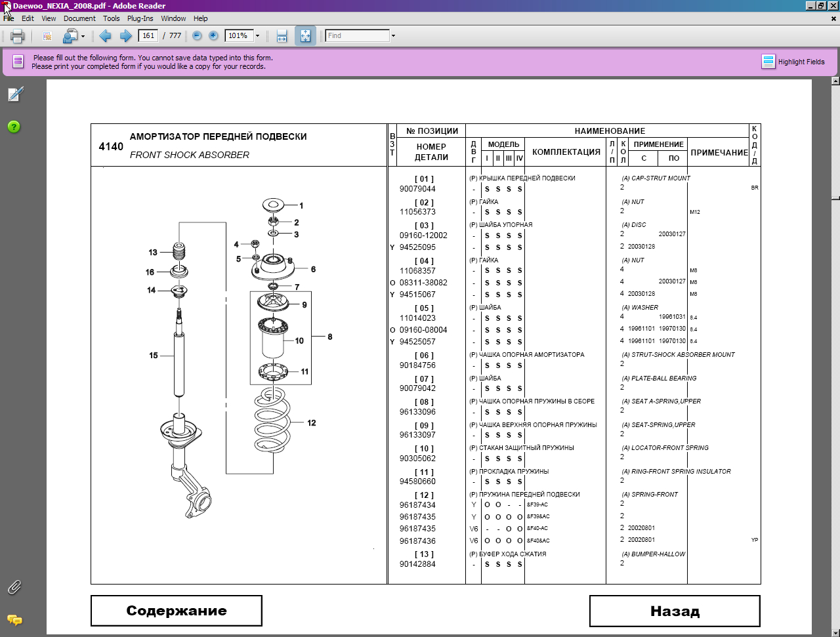Select the fit width scrolling icon
This screenshot has height=637, width=840.
point(282,36)
